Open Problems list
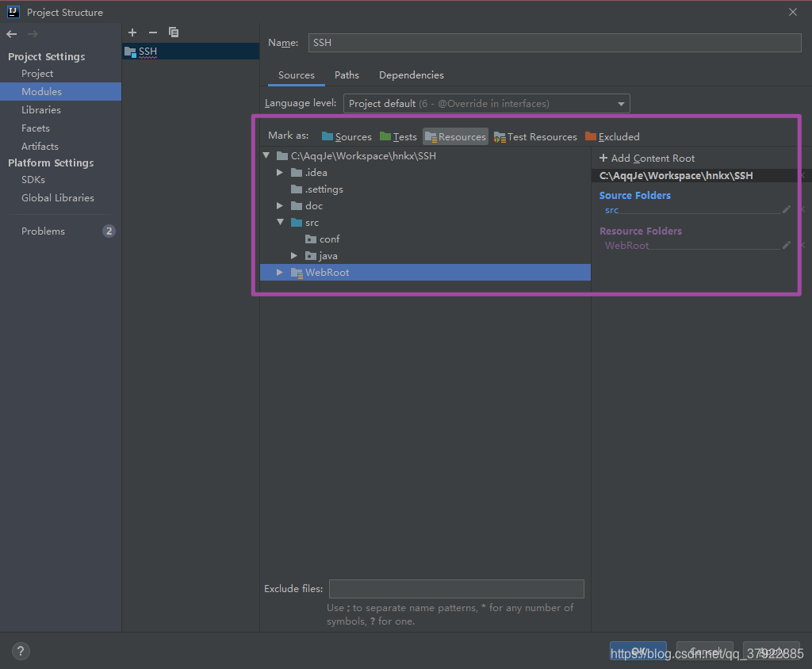The width and height of the screenshot is (812, 669). coord(43,231)
